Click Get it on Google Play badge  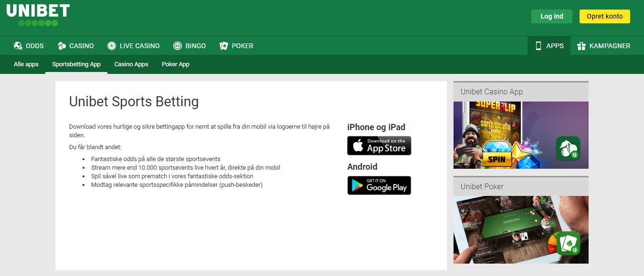click(x=379, y=185)
